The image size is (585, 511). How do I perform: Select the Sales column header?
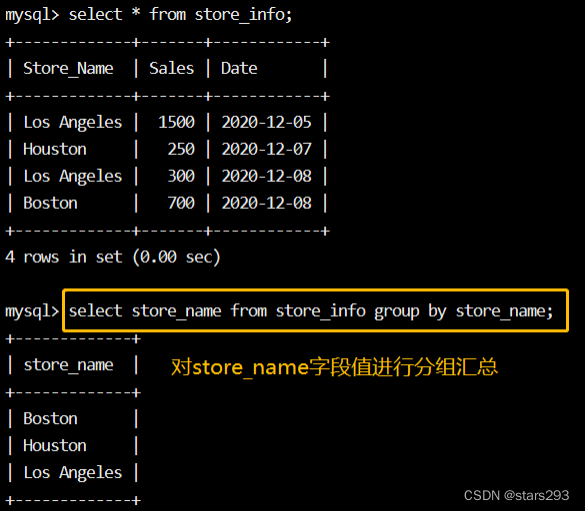tap(172, 68)
